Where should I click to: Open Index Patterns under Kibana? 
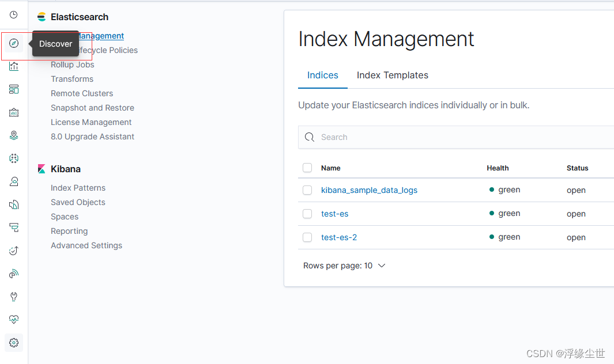point(78,188)
